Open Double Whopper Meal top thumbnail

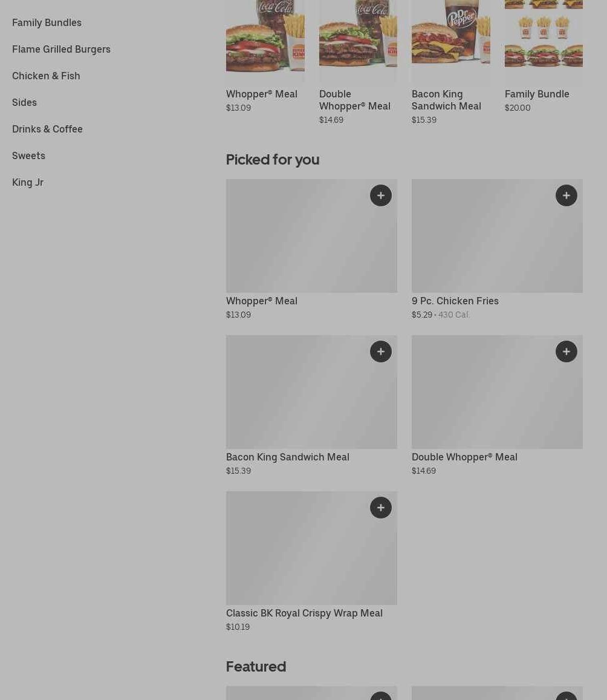358,40
